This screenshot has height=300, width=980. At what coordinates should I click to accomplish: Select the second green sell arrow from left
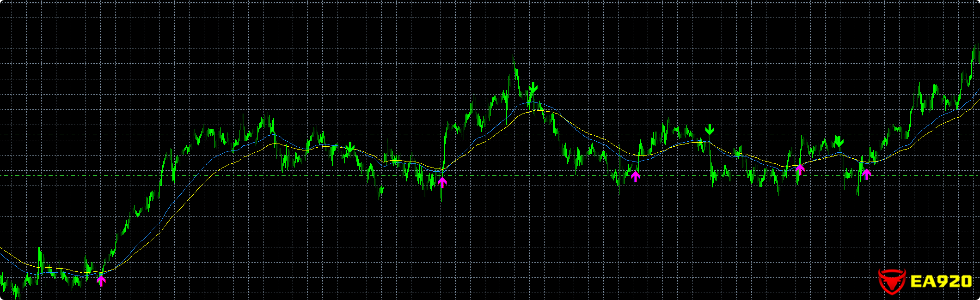[533, 87]
